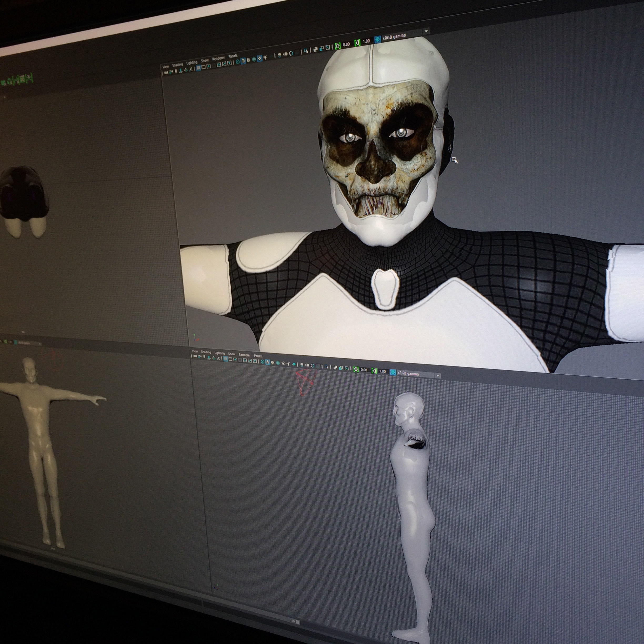The image size is (644, 644).
Task: Open Panels menu in side-view viewport
Action: [258, 356]
